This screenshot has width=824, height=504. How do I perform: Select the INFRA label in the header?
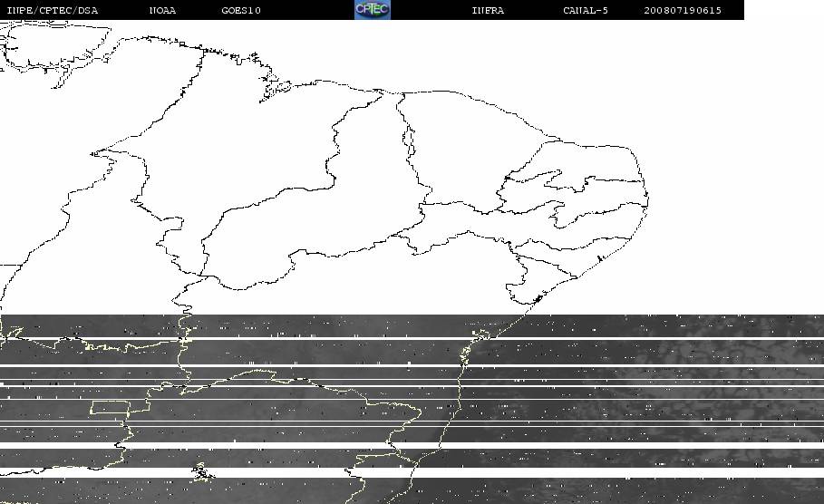[488, 10]
